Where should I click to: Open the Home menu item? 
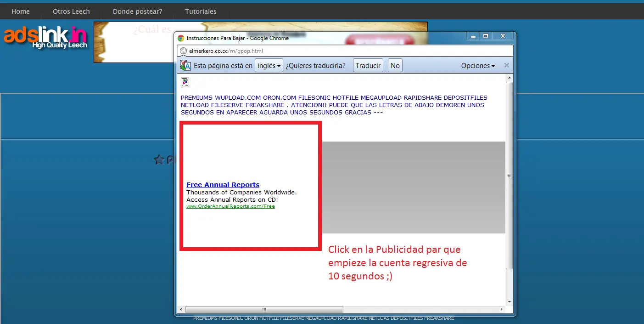coord(21,11)
